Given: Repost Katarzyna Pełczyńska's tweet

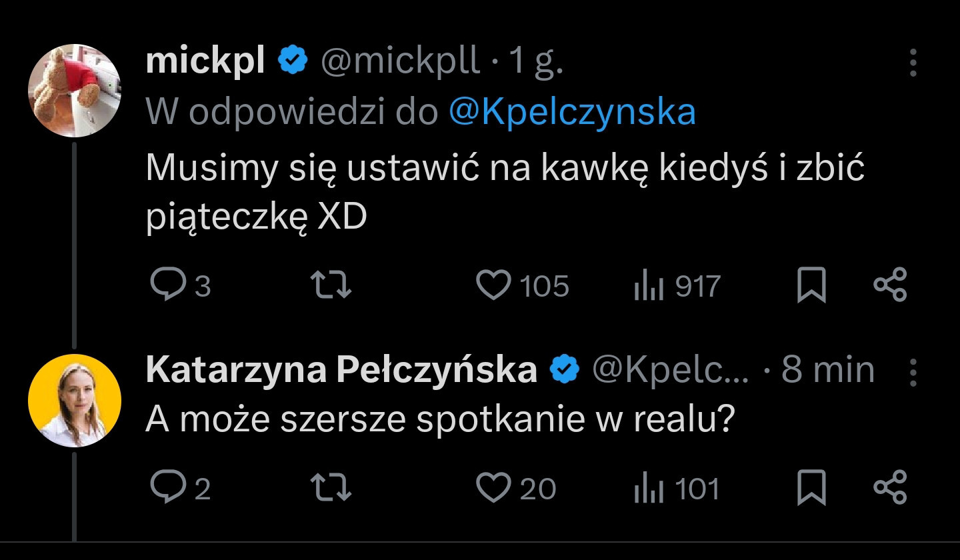Looking at the screenshot, I should click(332, 487).
